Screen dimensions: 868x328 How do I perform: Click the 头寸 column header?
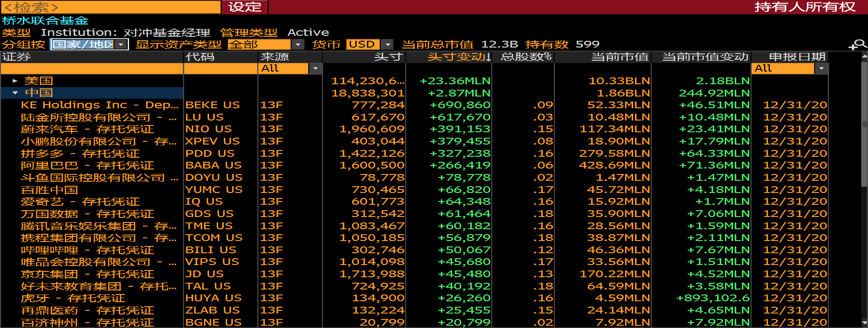click(x=364, y=57)
